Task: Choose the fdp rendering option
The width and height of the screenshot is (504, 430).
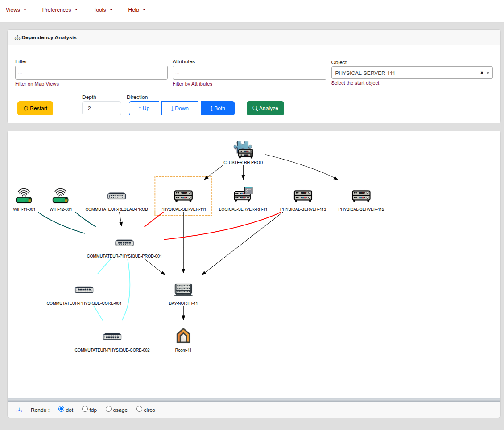Action: point(85,409)
